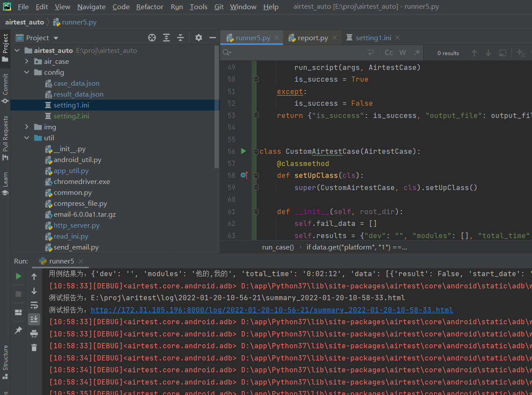Collapse the config folder
Screen dimensions: 532x395
pyautogui.click(x=27, y=73)
